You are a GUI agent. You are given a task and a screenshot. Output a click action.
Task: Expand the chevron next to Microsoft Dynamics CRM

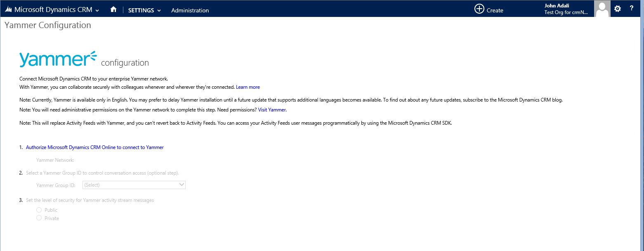click(x=97, y=10)
